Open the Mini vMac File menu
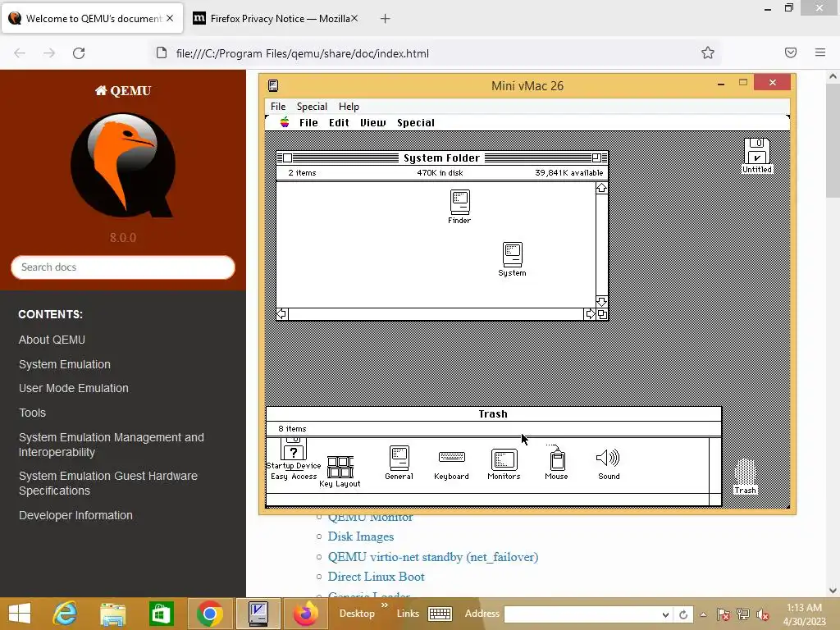 coord(278,107)
